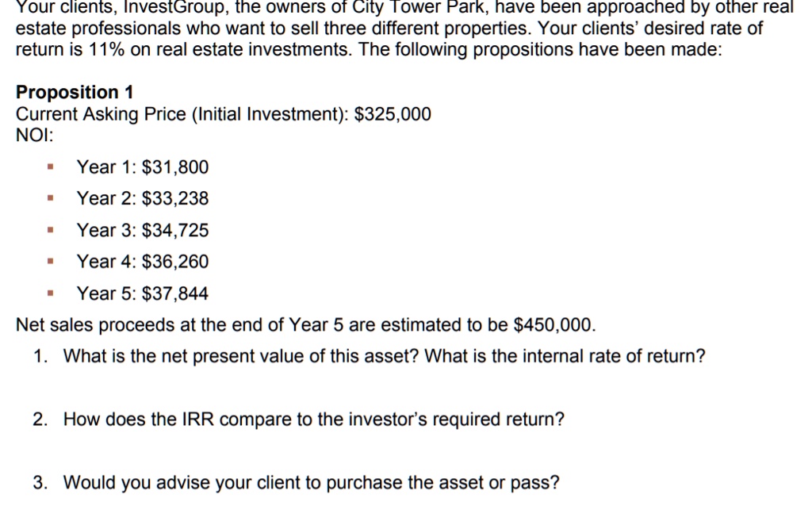
Task: Click the bullet beside Year 4 NOI
Action: 50,261
